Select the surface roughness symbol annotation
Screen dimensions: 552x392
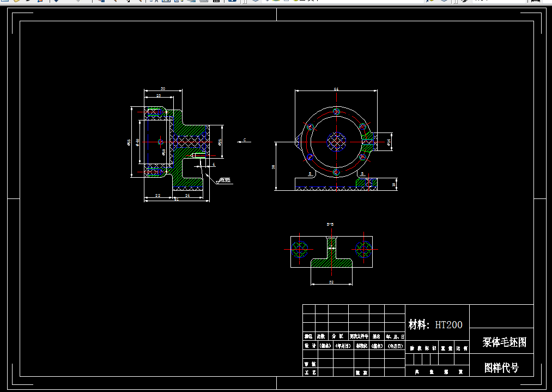(223, 180)
